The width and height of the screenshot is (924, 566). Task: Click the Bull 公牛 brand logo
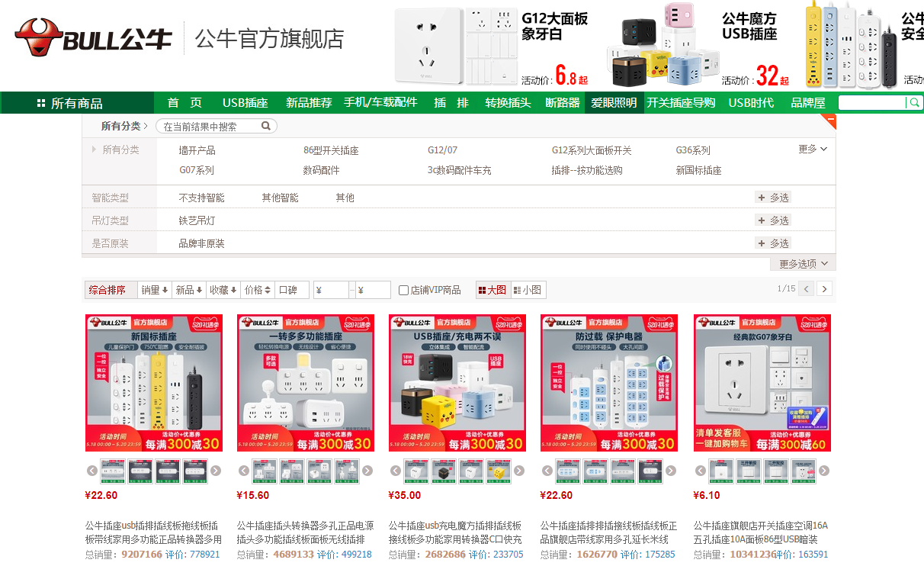tap(93, 38)
